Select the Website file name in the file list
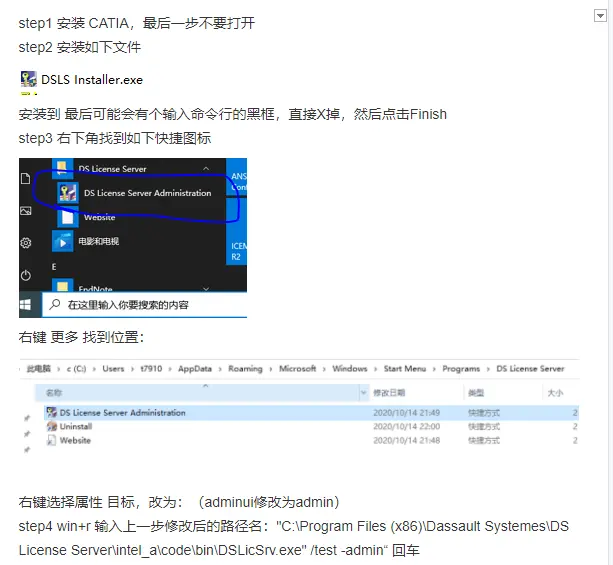Viewport: 613px width, 565px height. [x=75, y=440]
